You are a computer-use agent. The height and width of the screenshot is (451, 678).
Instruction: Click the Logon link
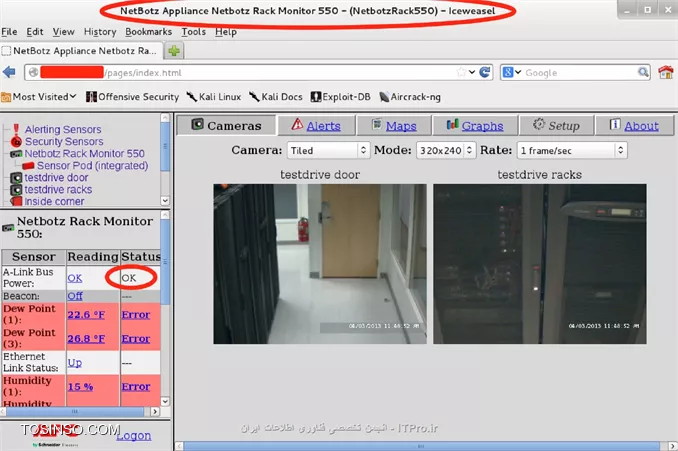[x=134, y=435]
